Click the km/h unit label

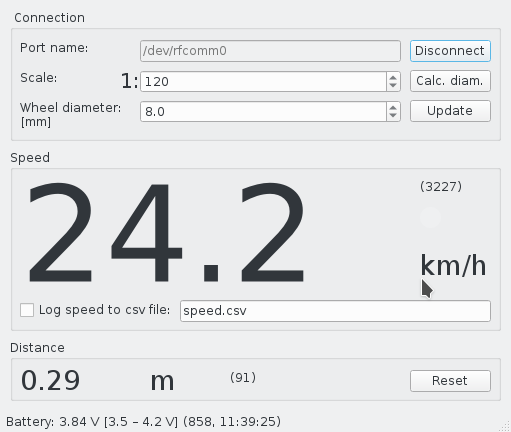453,265
